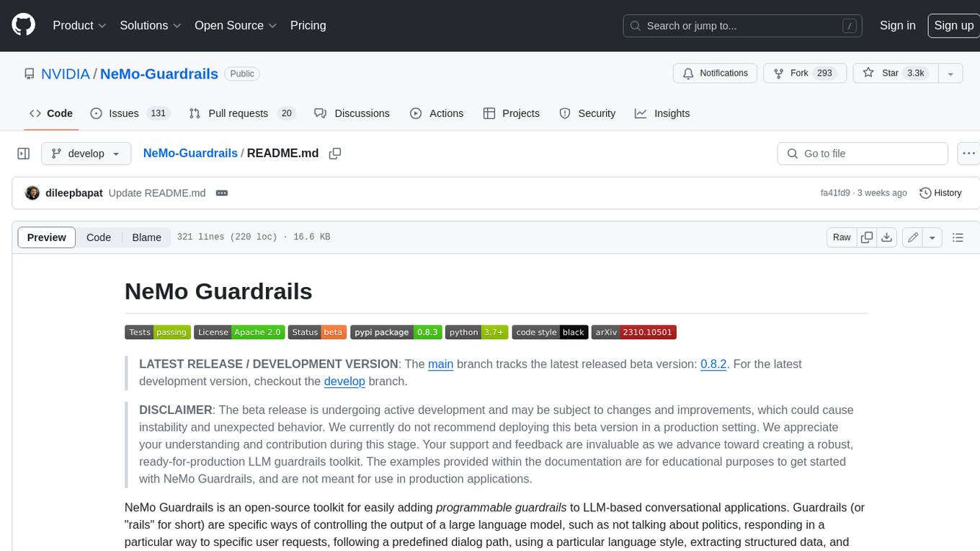Open the Product menu

click(79, 25)
